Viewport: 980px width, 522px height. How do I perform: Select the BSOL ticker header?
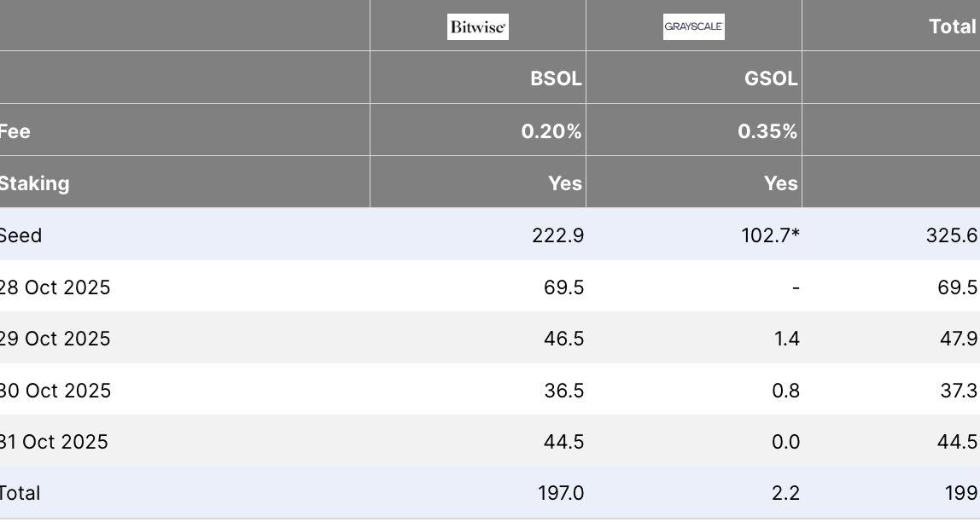556,79
